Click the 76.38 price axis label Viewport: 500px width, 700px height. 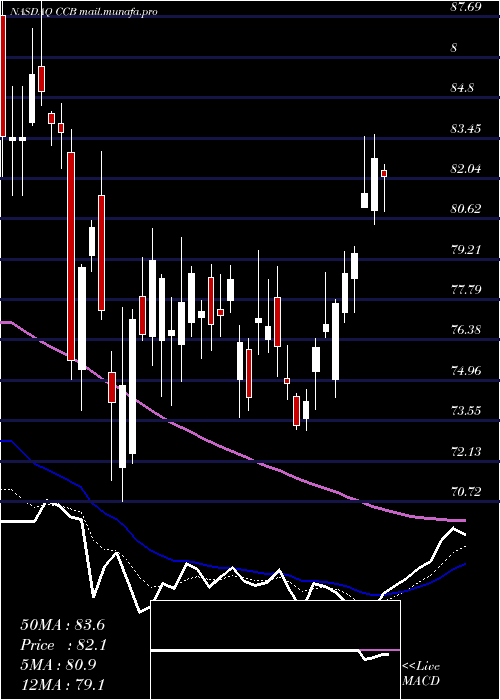[x=466, y=330]
